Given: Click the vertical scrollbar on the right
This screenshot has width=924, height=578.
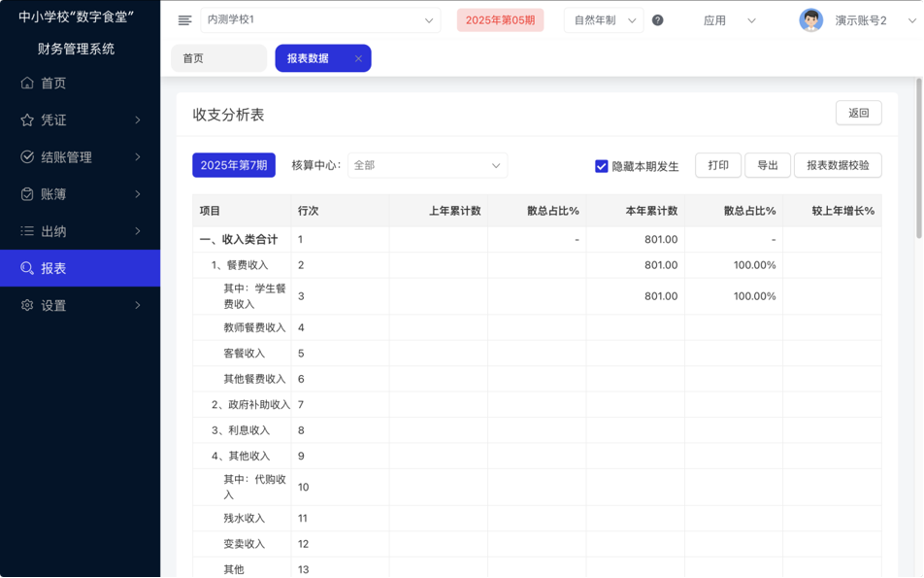Looking at the screenshot, I should point(918,155).
